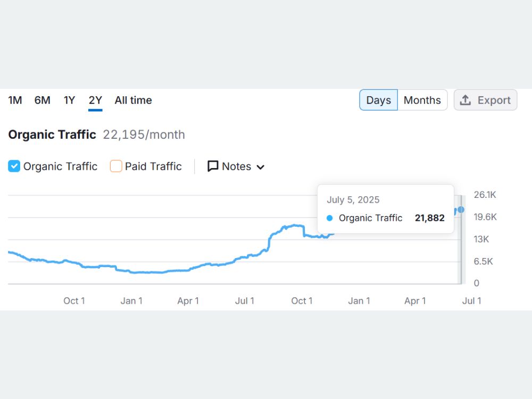Click the Organic Traffic heading
Image resolution: width=532 pixels, height=399 pixels.
52,135
